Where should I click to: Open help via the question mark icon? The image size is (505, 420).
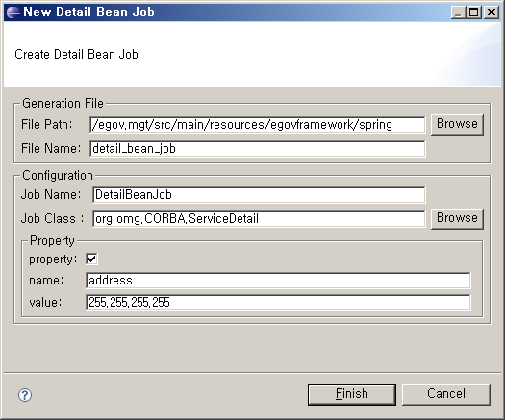click(x=25, y=395)
